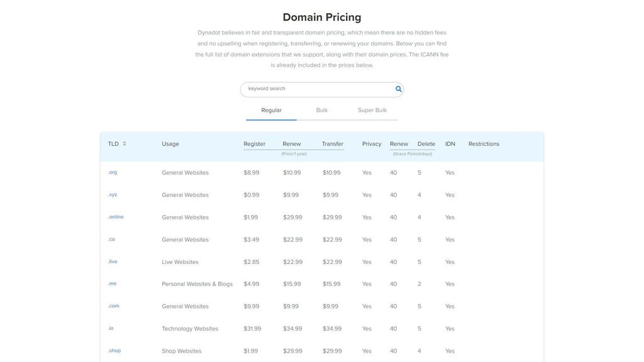Click the keyword search input field

pos(308,87)
